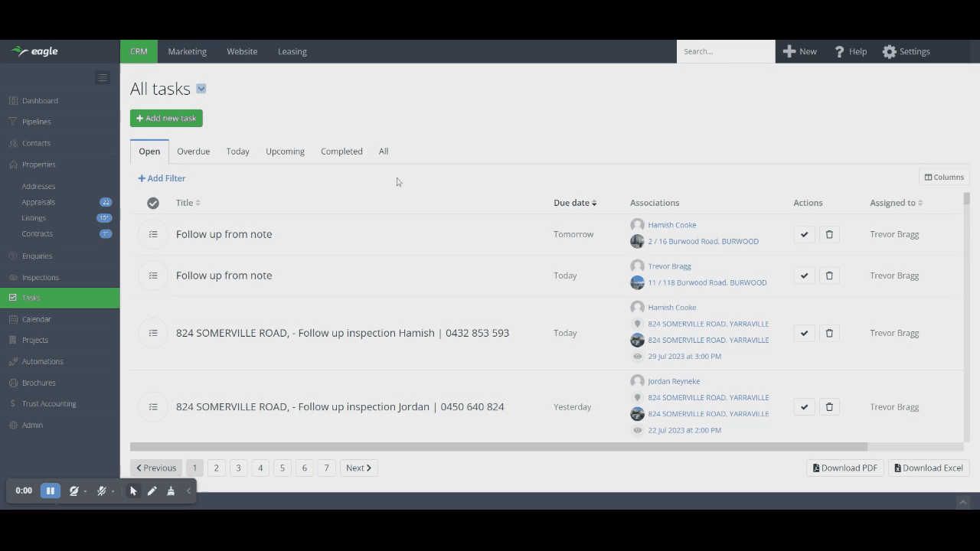Toggle the muted microphone icon in recorder
The width and height of the screenshot is (980, 551).
[x=101, y=491]
